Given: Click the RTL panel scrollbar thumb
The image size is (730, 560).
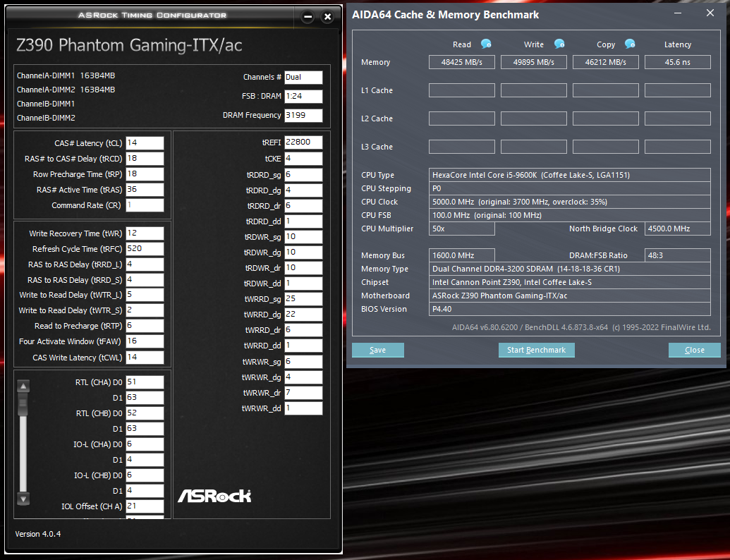Looking at the screenshot, I should click(x=23, y=405).
